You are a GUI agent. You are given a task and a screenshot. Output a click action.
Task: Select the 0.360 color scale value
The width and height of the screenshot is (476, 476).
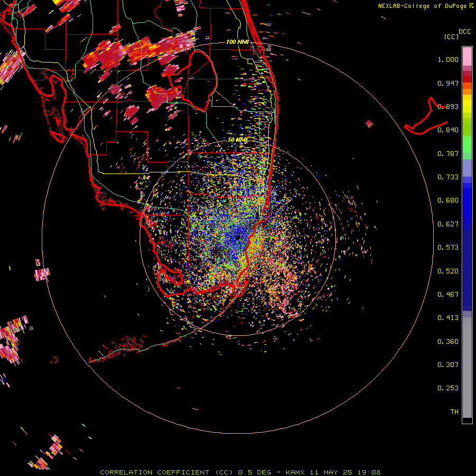(x=448, y=342)
